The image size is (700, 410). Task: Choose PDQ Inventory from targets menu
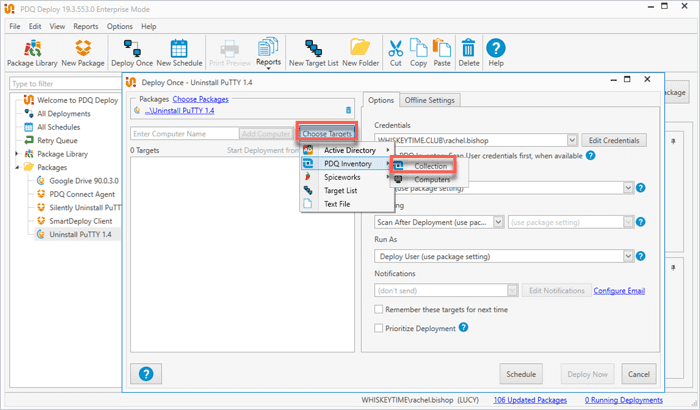click(347, 163)
